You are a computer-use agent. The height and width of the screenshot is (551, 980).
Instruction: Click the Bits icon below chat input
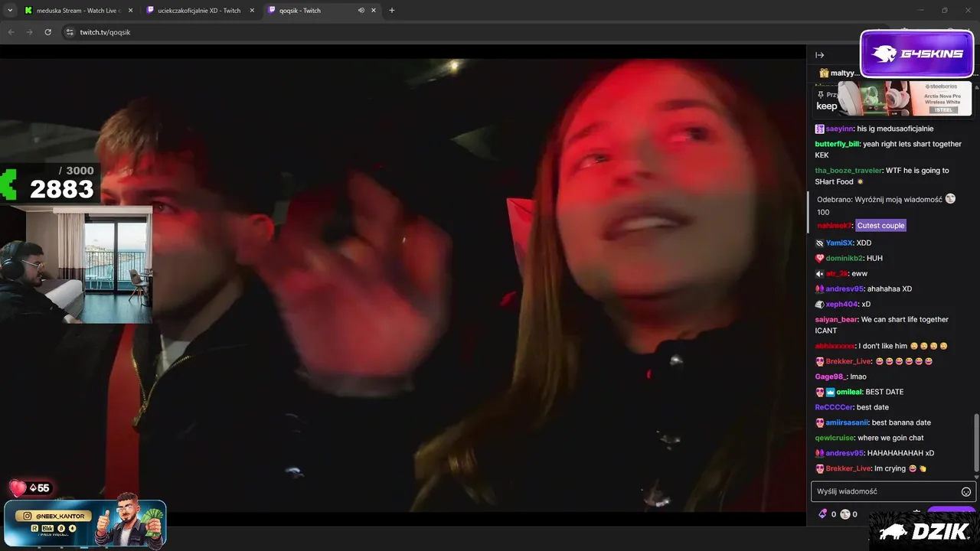pyautogui.click(x=823, y=514)
